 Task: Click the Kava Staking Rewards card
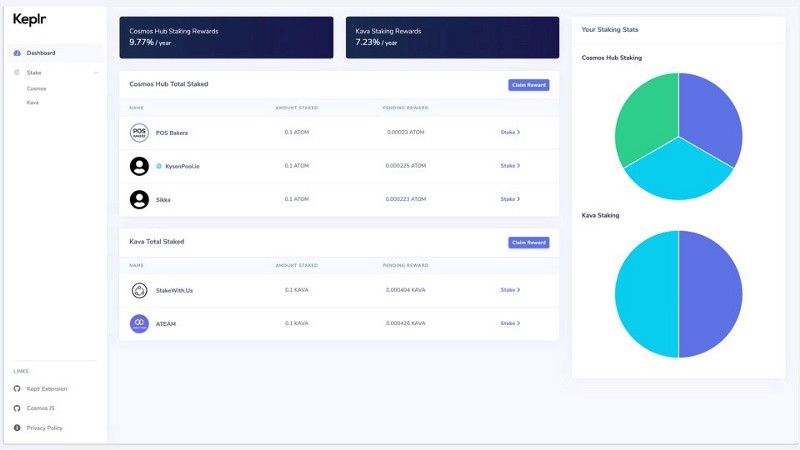pyautogui.click(x=452, y=38)
